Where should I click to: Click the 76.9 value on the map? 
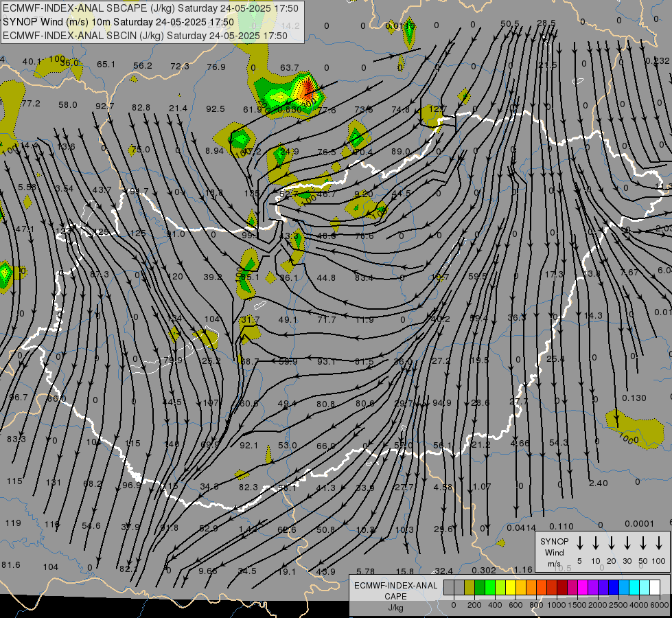[x=216, y=67]
